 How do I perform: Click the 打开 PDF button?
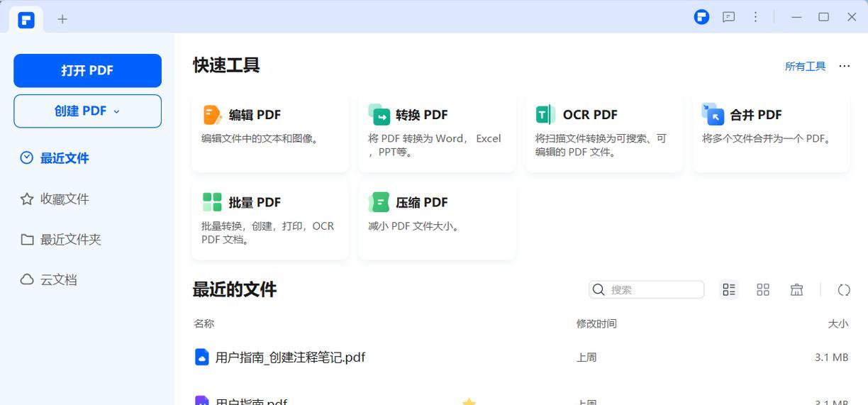(87, 70)
